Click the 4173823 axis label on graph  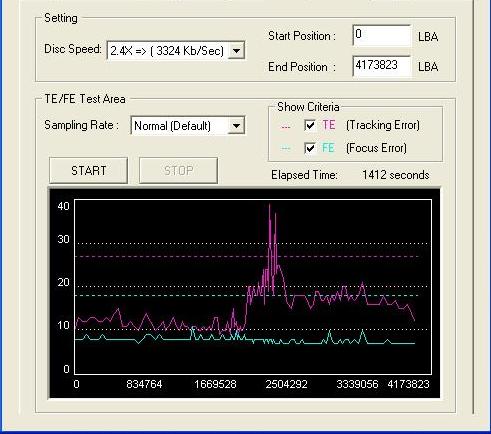[x=408, y=384]
